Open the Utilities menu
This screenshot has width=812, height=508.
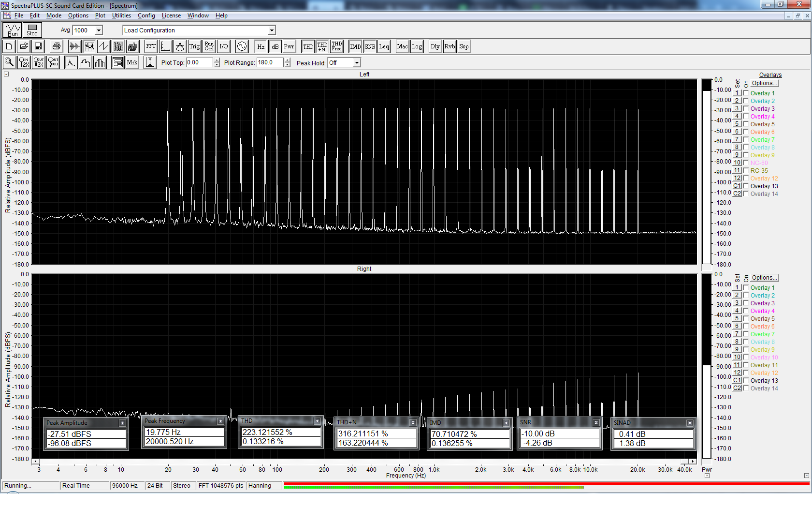[121, 15]
